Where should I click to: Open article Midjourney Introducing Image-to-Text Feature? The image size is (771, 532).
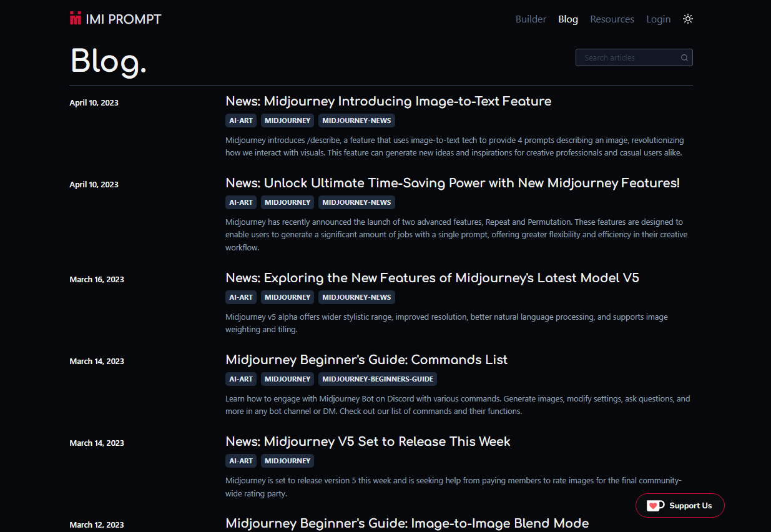[x=388, y=101]
